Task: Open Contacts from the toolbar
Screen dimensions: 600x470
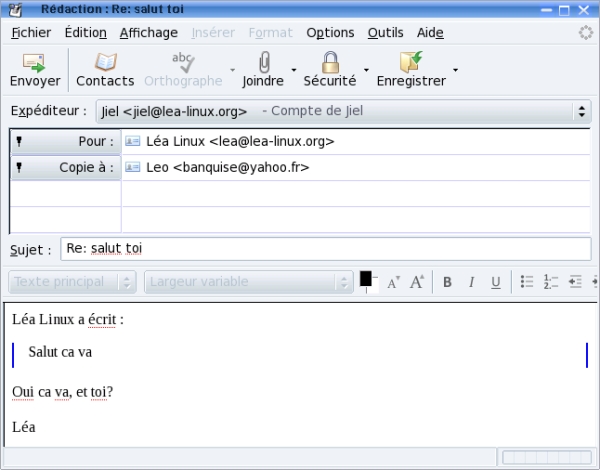Action: 105,63
